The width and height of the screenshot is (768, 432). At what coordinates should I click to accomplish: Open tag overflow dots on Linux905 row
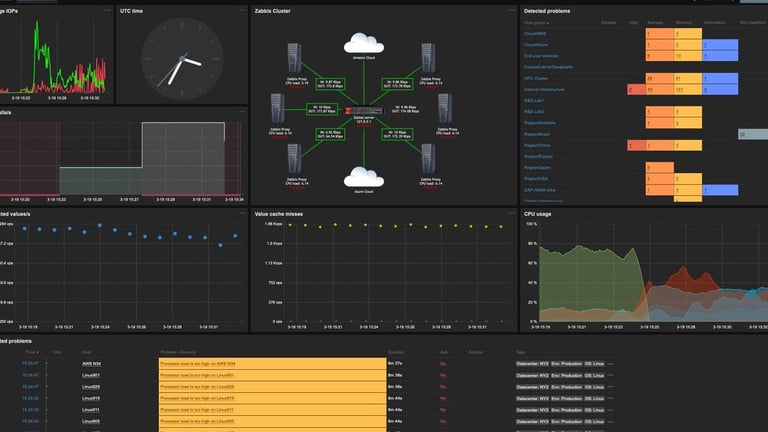click(610, 422)
